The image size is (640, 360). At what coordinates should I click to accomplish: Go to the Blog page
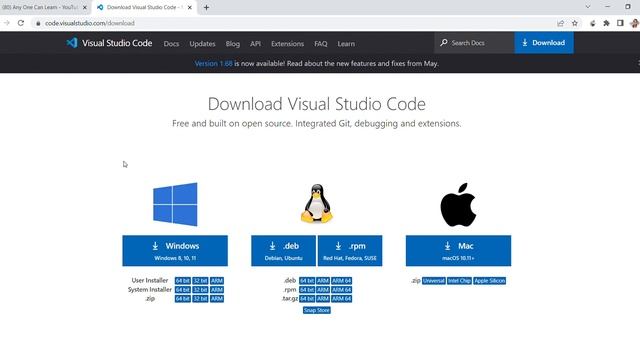tap(233, 44)
